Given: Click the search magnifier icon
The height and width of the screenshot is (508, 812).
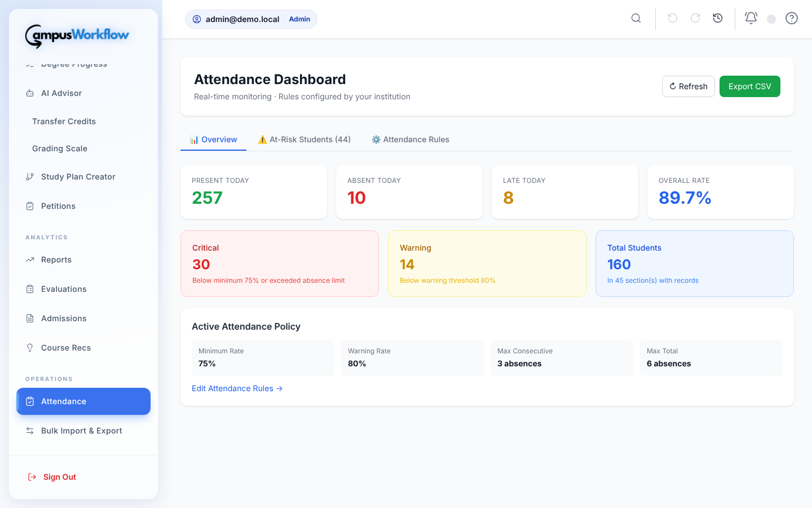Looking at the screenshot, I should (x=636, y=19).
